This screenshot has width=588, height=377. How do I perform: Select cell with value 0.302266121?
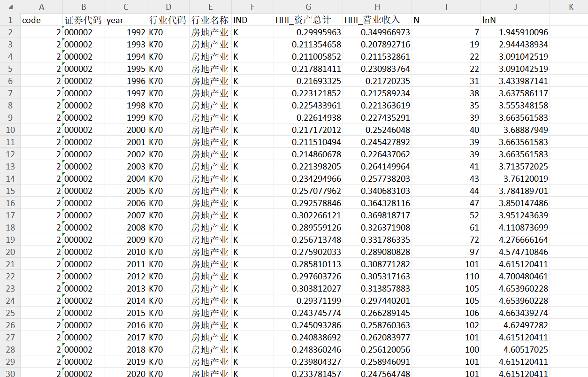[x=308, y=215]
